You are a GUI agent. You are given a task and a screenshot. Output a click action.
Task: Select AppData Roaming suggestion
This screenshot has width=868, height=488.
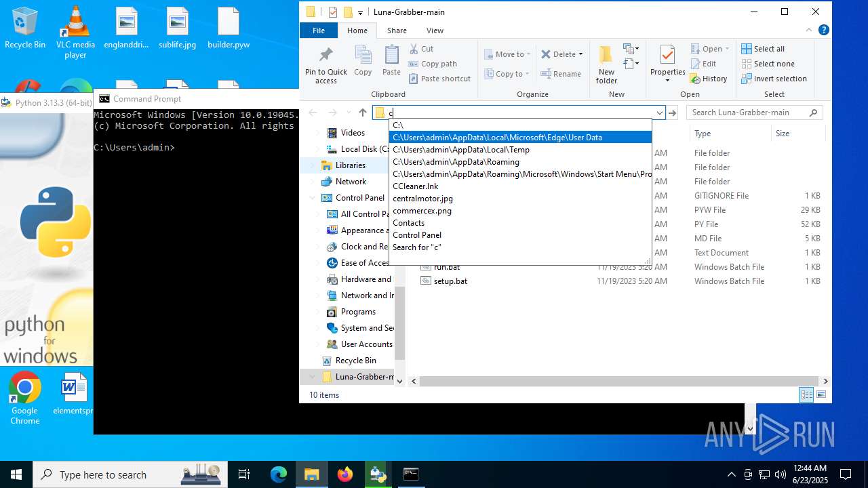coord(520,162)
